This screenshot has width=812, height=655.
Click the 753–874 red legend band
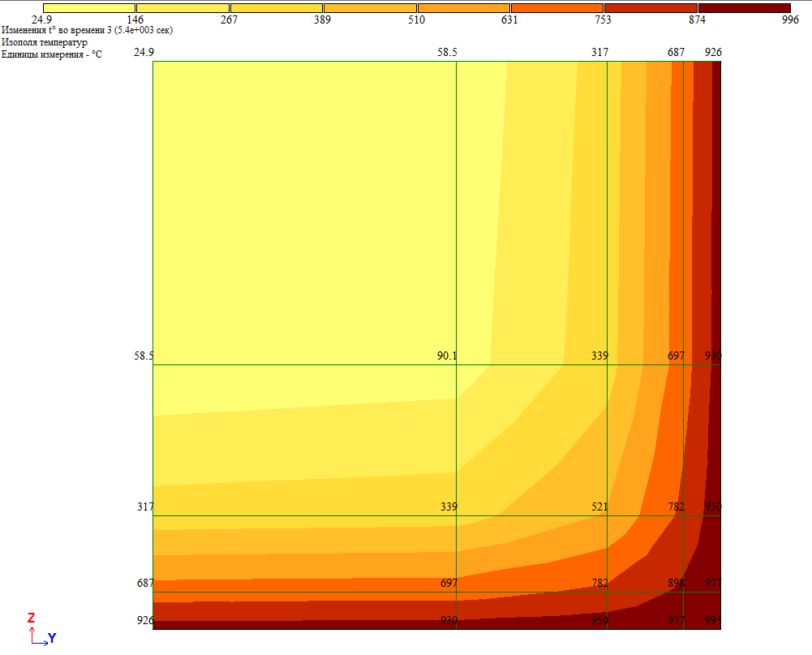pos(651,8)
